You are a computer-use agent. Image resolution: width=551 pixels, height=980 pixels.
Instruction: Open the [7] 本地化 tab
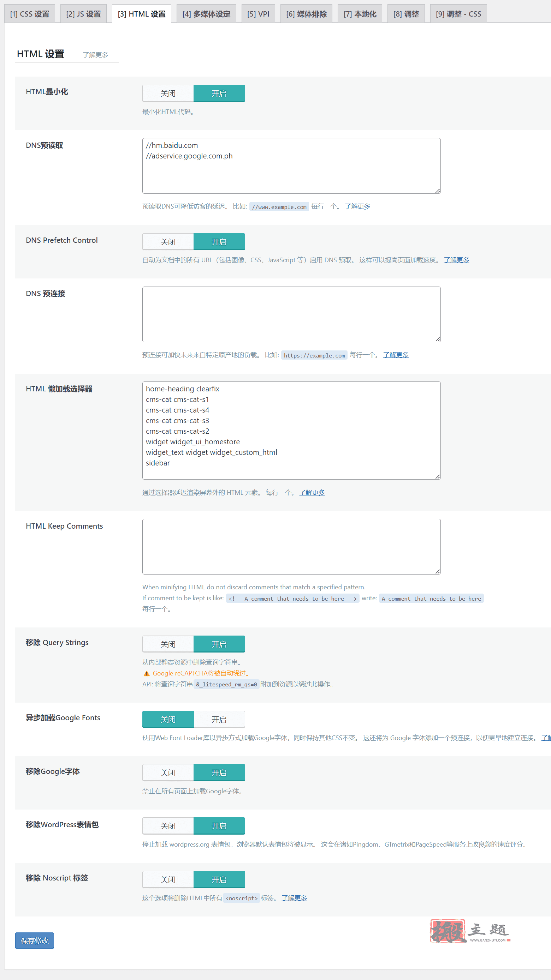(360, 14)
